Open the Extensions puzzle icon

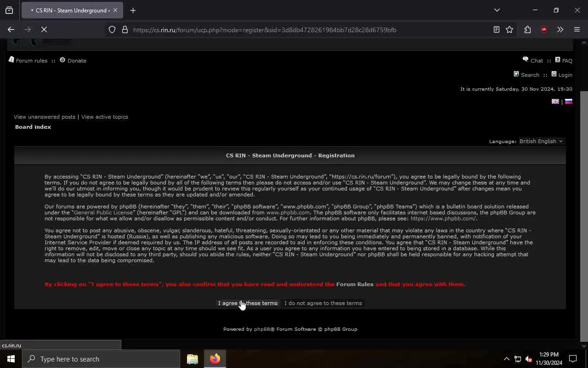click(527, 29)
